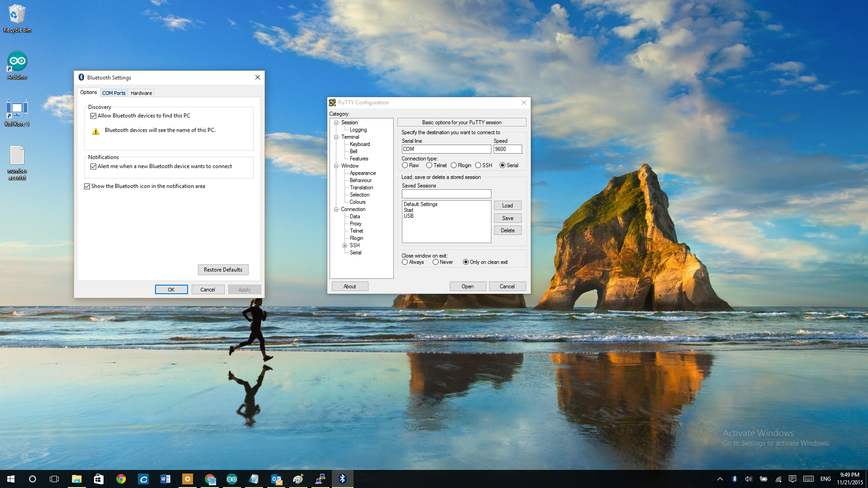This screenshot has width=868, height=488.
Task: Select the number acer.txt file icon
Action: (x=17, y=162)
